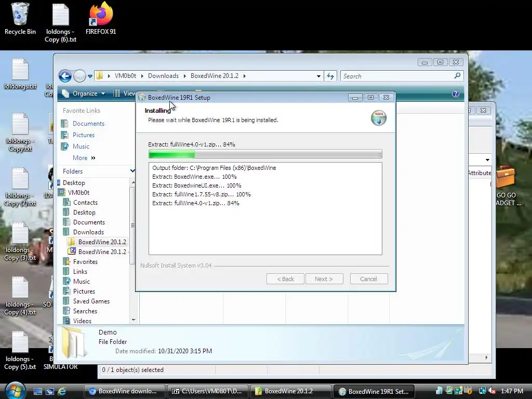Select Downloads in folder tree
This screenshot has width=532, height=399.
click(x=88, y=232)
